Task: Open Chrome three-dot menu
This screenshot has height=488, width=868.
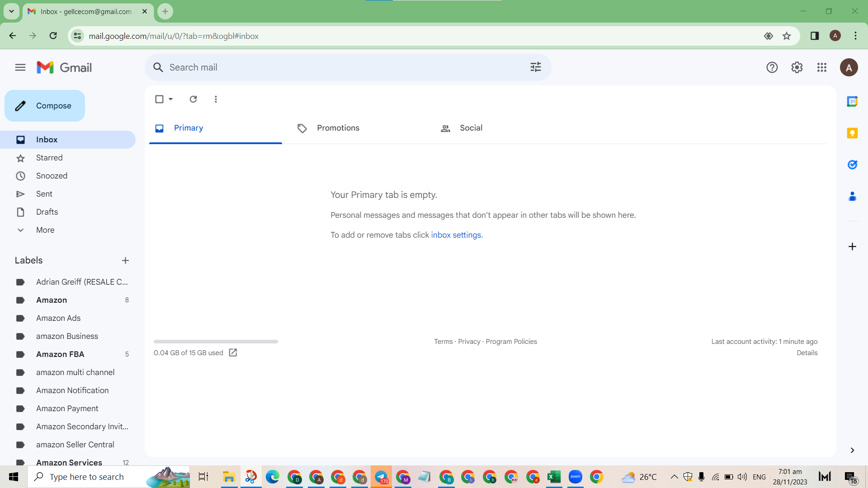Action: coord(855,36)
